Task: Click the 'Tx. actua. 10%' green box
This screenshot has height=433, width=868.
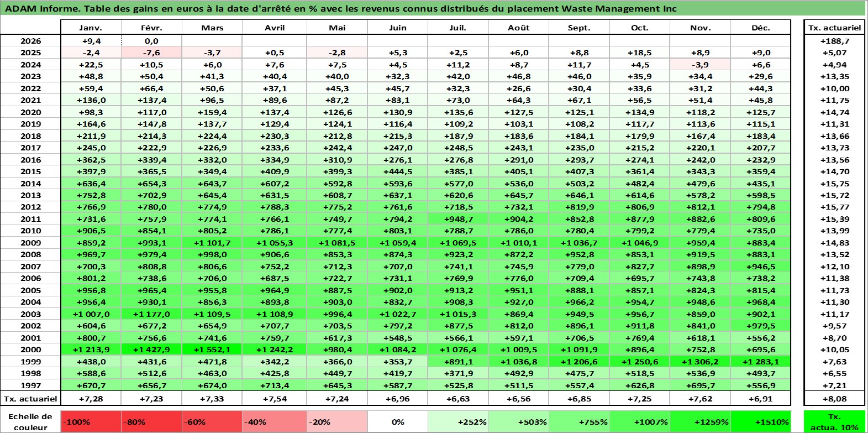Action: (834, 421)
